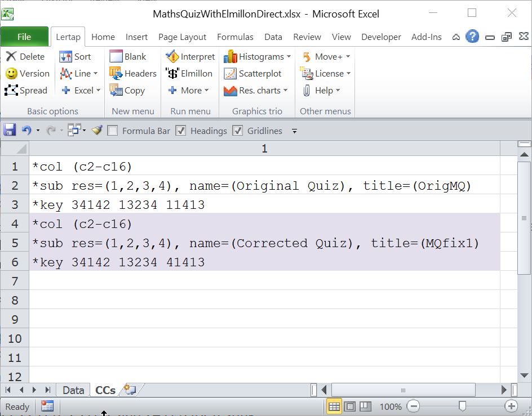Click the greyed Redo arrow
Screen dimensions: 532x416
[51, 130]
